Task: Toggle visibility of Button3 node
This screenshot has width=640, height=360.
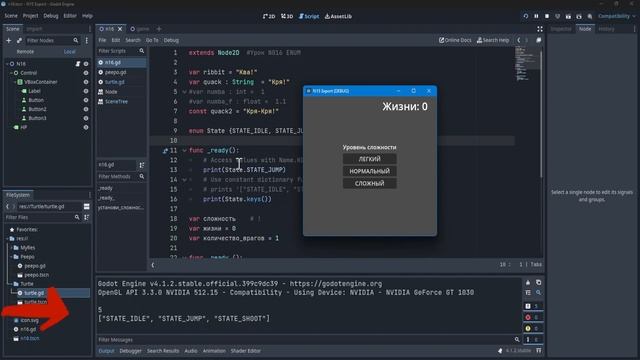Action: click(86, 118)
